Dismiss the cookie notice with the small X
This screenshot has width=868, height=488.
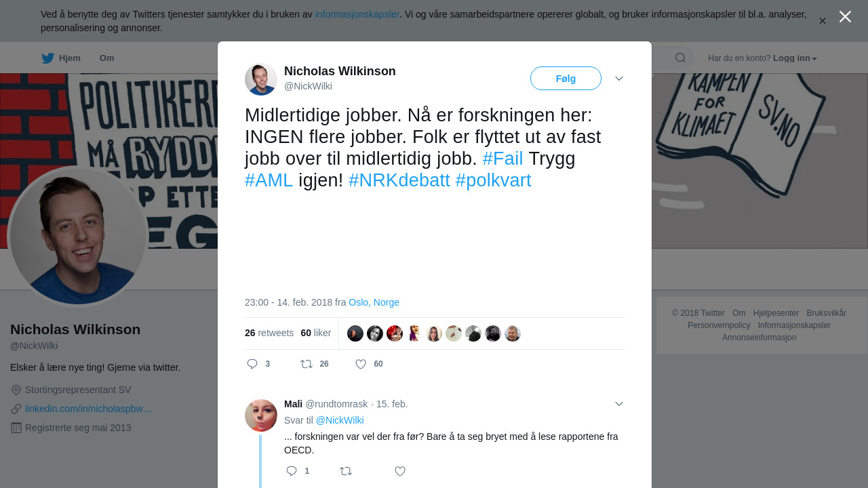click(x=823, y=21)
